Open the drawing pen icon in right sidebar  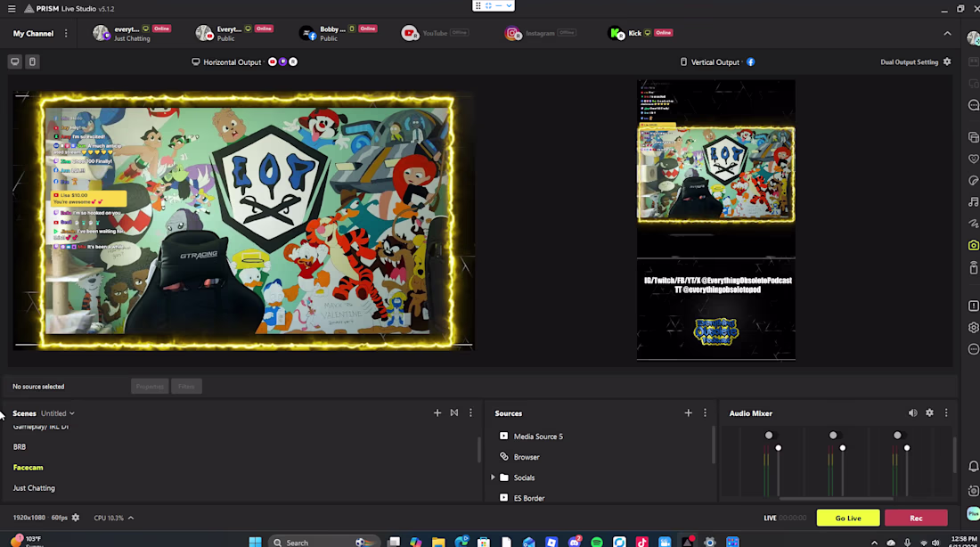click(973, 224)
